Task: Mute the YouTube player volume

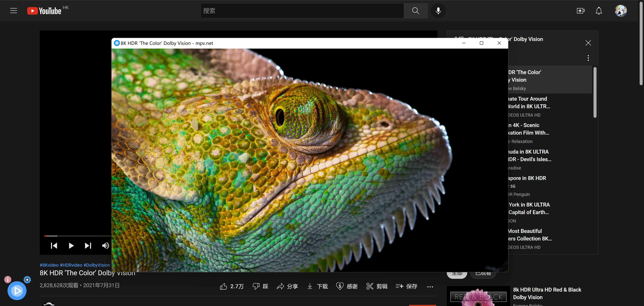Action: (105, 246)
